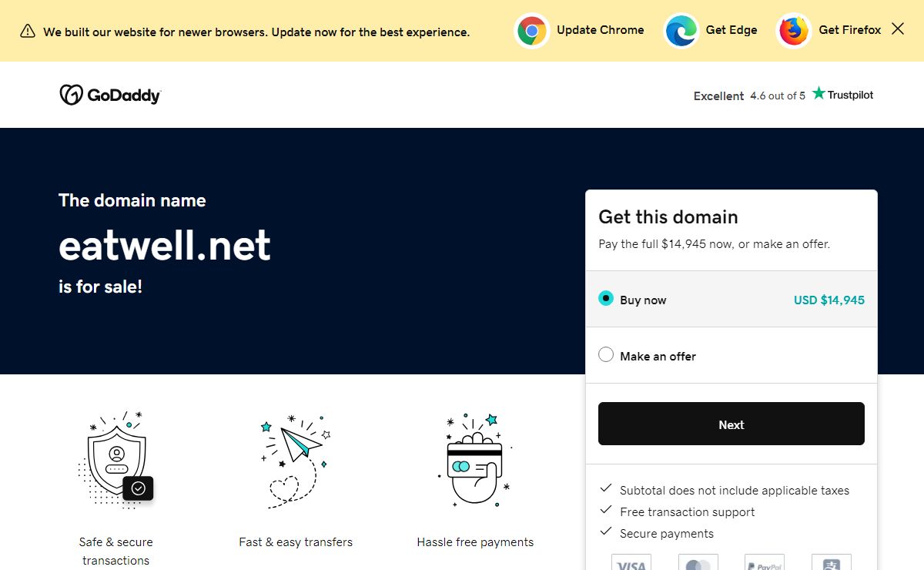Click the Trustpilot star icon
924x570 pixels.
click(x=819, y=93)
